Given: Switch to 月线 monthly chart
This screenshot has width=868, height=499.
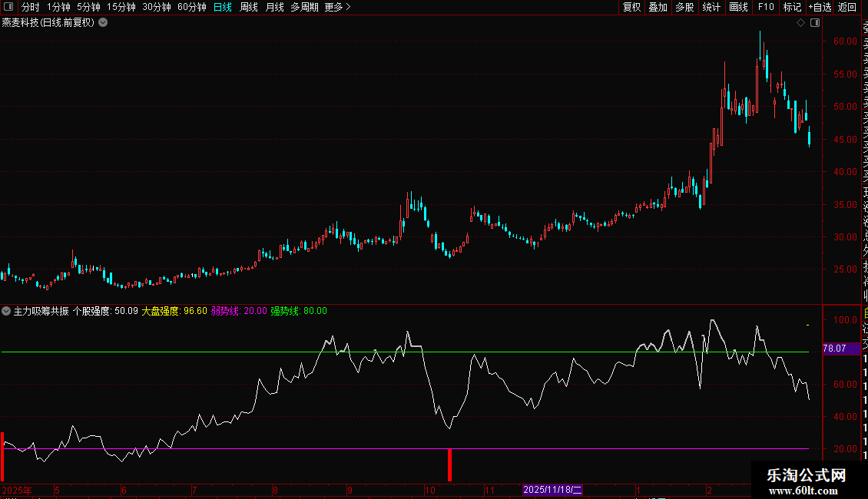Looking at the screenshot, I should pos(274,7).
